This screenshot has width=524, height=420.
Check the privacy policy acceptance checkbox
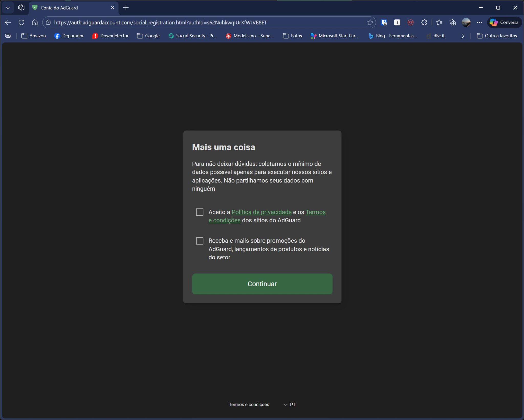(x=200, y=212)
